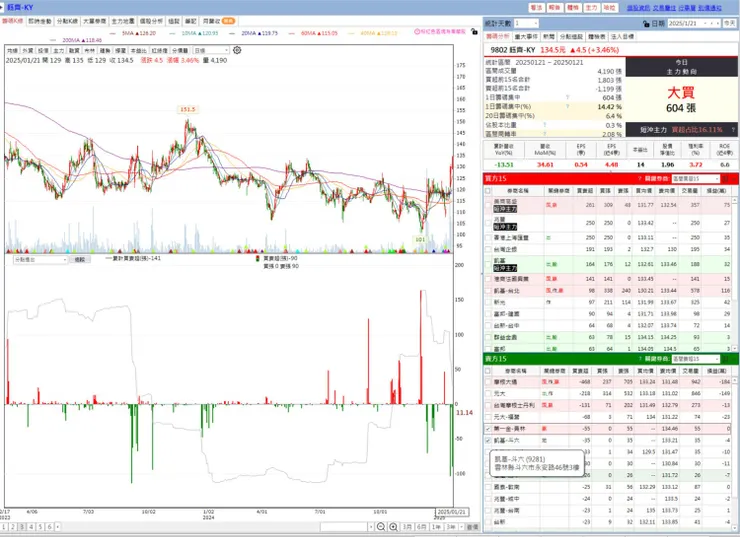Screen dimensions: 740x537
Task: Click the 3月 range button
Action: tap(407, 527)
